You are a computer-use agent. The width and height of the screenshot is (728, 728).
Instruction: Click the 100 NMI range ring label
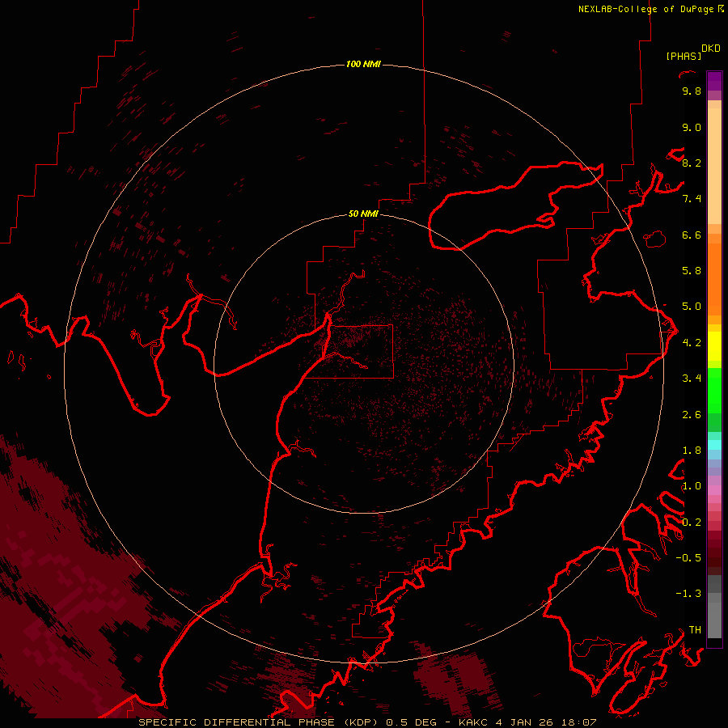[363, 64]
